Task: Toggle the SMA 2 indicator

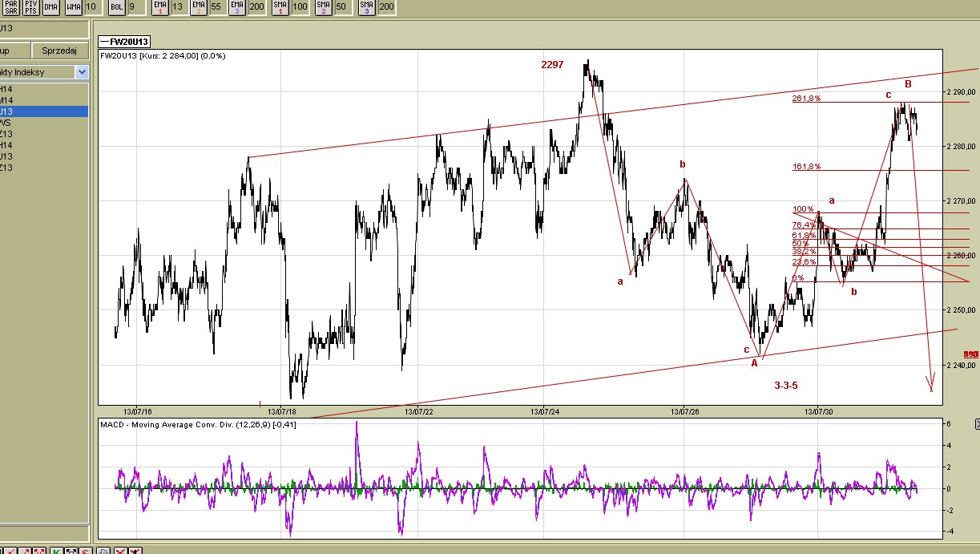Action: pyautogui.click(x=324, y=6)
